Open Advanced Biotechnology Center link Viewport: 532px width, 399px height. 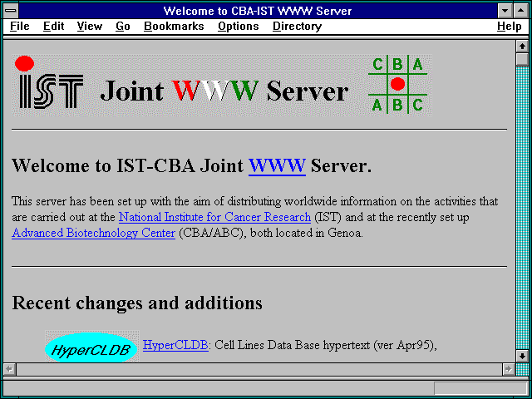click(x=93, y=233)
